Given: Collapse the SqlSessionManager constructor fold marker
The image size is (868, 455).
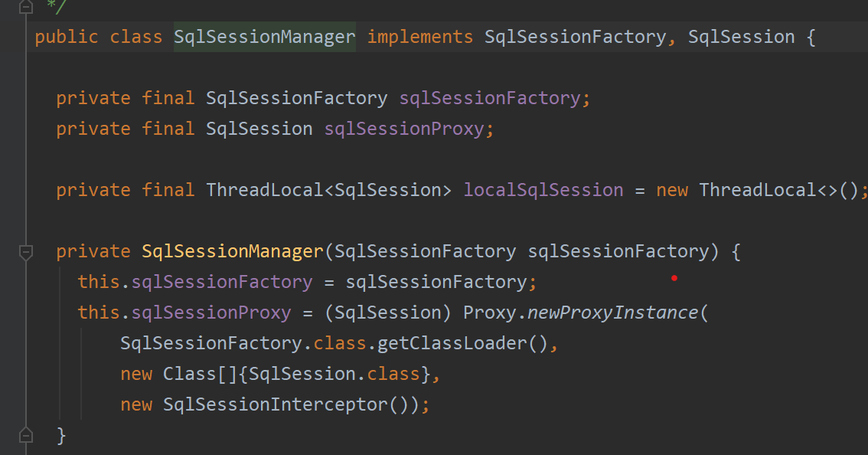Looking at the screenshot, I should tap(26, 251).
